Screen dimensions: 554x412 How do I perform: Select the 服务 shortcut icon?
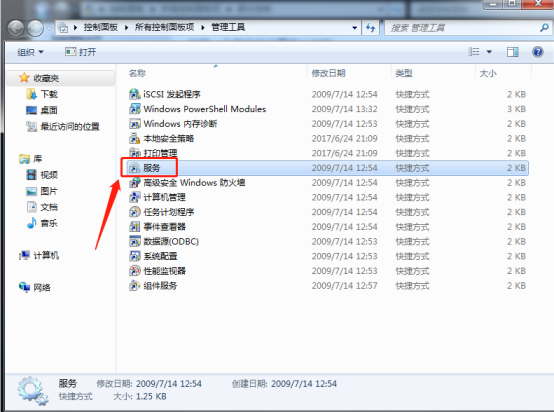(134, 168)
